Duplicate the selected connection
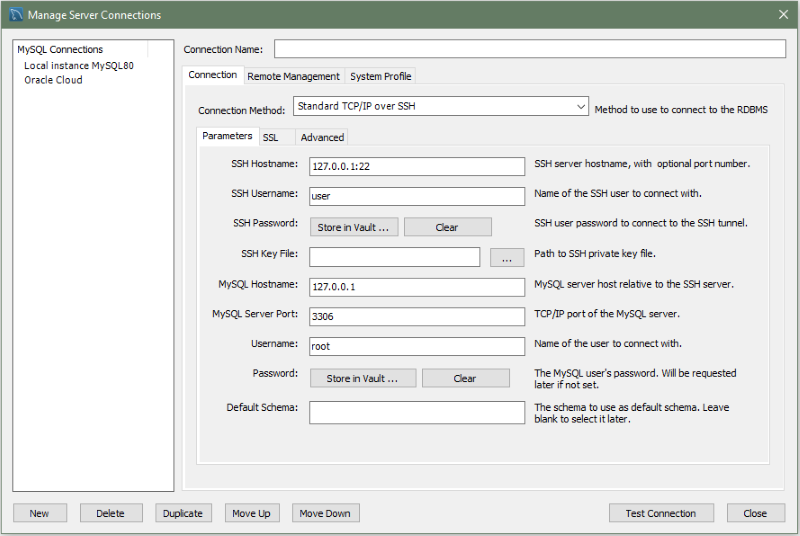The width and height of the screenshot is (800, 536). click(x=182, y=513)
